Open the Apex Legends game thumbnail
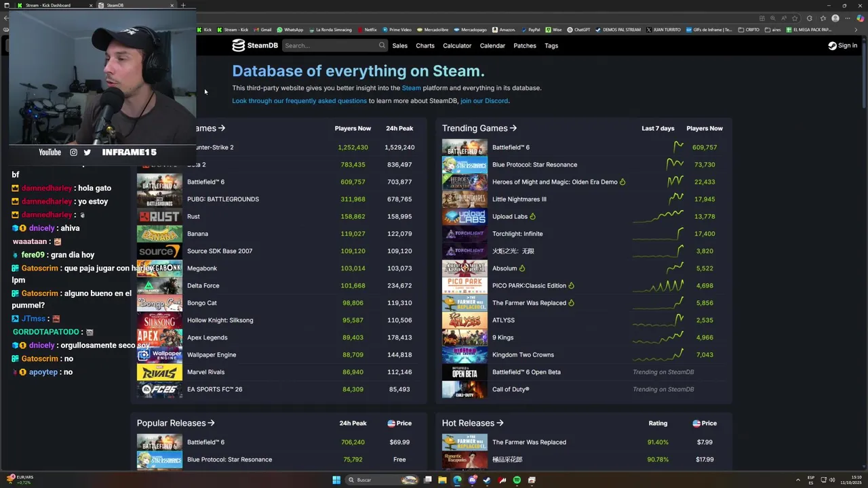The height and width of the screenshot is (488, 868). [159, 338]
